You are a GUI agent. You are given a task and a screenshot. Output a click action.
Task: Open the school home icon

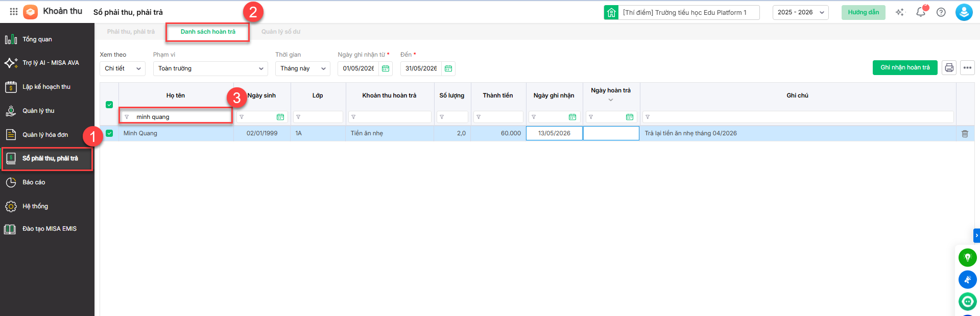[611, 12]
